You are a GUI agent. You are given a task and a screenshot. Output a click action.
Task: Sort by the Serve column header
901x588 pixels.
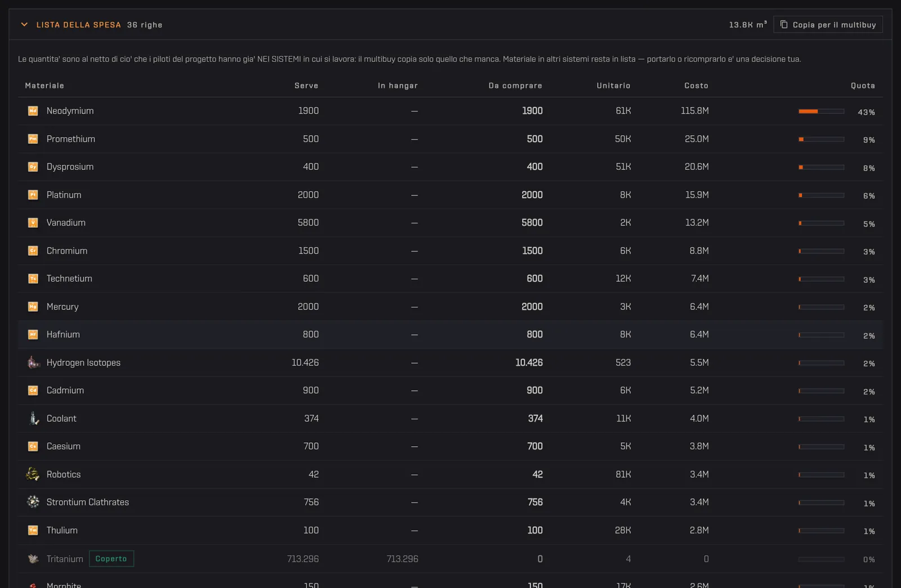(x=306, y=86)
